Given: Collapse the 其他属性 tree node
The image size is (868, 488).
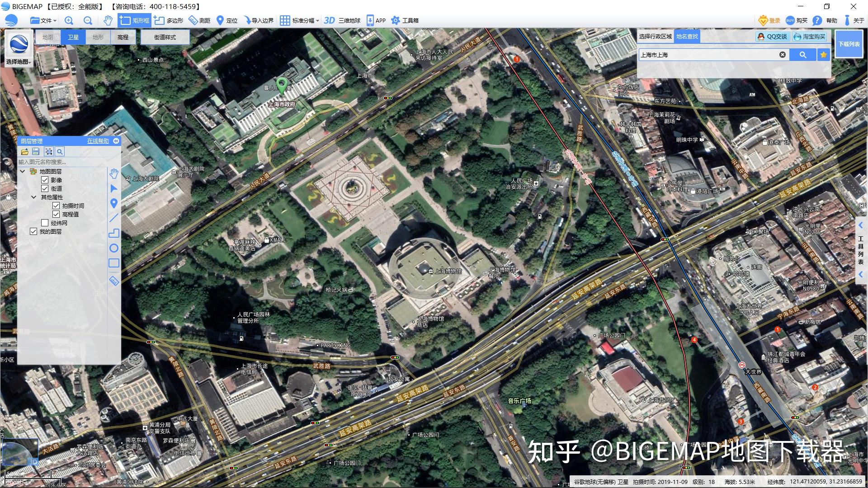Looking at the screenshot, I should pyautogui.click(x=34, y=197).
